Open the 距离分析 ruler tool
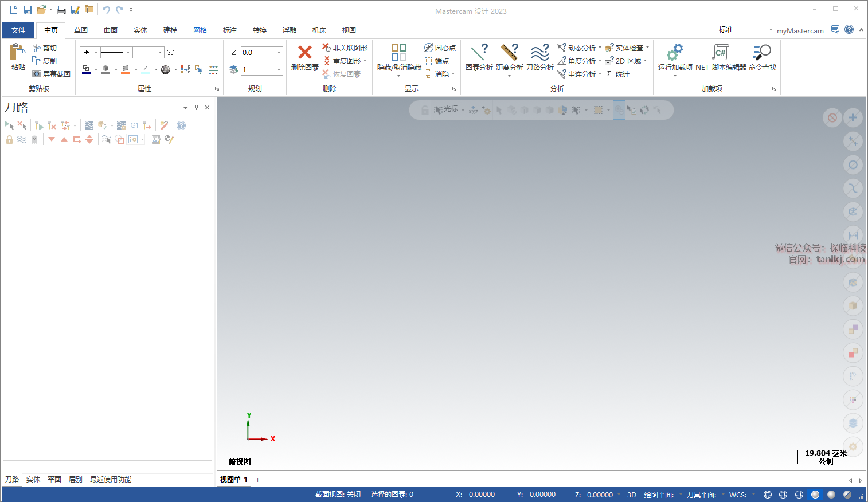 510,52
